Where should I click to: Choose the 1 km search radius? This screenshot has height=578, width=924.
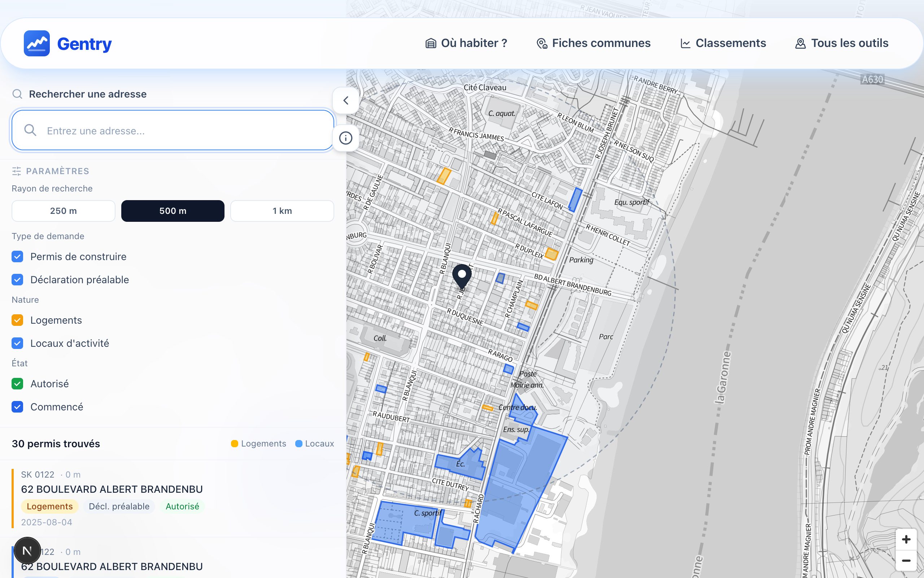coord(282,211)
